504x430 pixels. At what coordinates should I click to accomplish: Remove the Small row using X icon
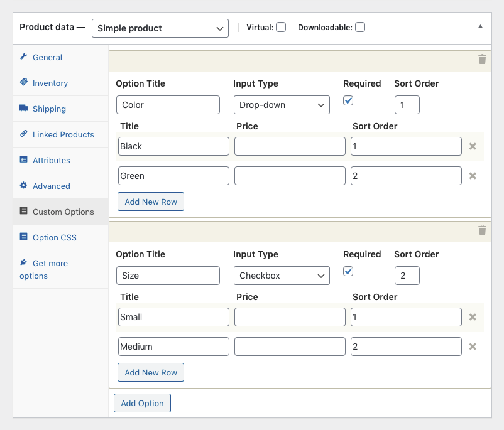click(473, 317)
